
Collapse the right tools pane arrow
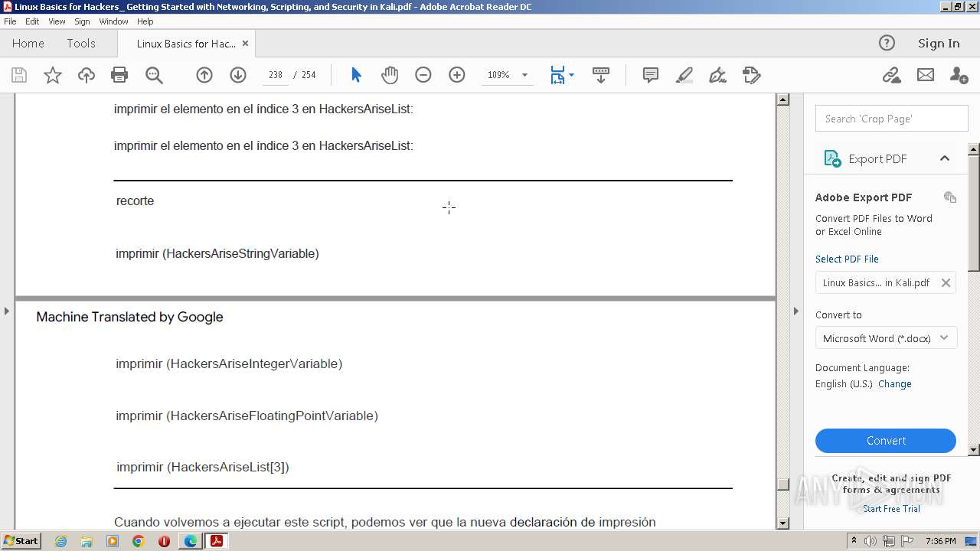[x=795, y=311]
